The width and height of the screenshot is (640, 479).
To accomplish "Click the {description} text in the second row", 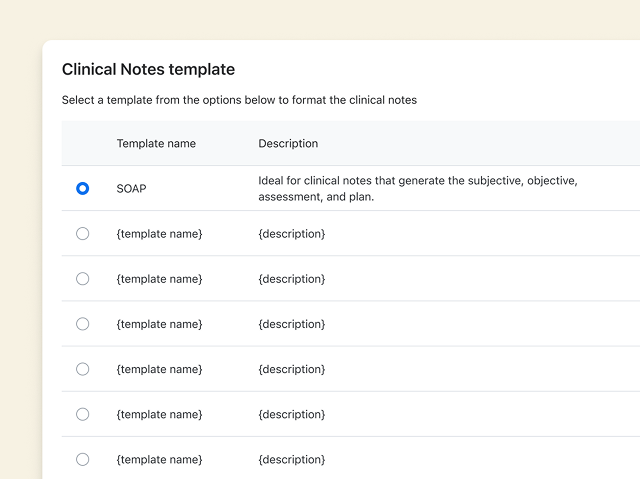I will coord(291,233).
